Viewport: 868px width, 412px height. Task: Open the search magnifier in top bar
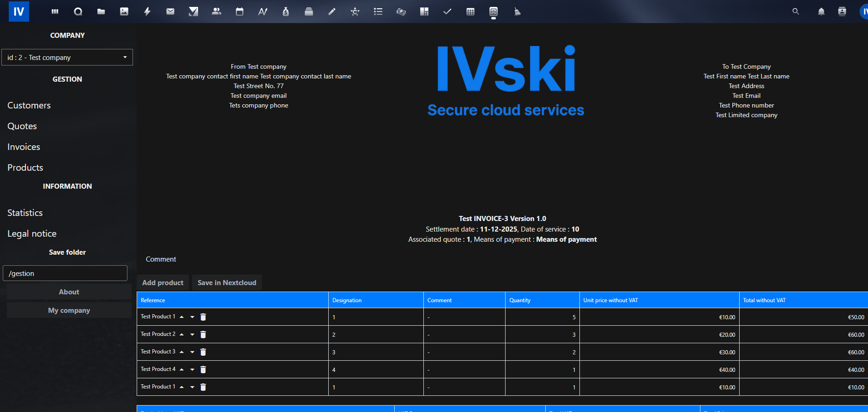(796, 12)
